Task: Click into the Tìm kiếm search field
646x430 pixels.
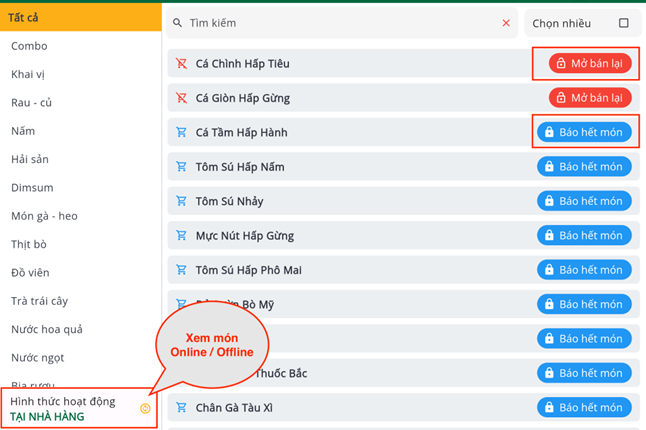Action: point(342,23)
